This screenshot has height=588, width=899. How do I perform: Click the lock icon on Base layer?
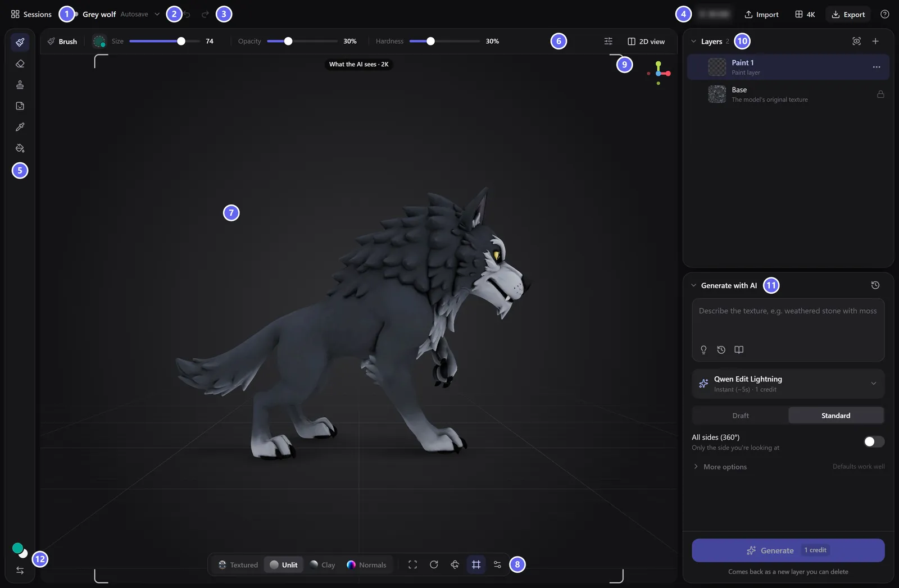[x=880, y=94]
